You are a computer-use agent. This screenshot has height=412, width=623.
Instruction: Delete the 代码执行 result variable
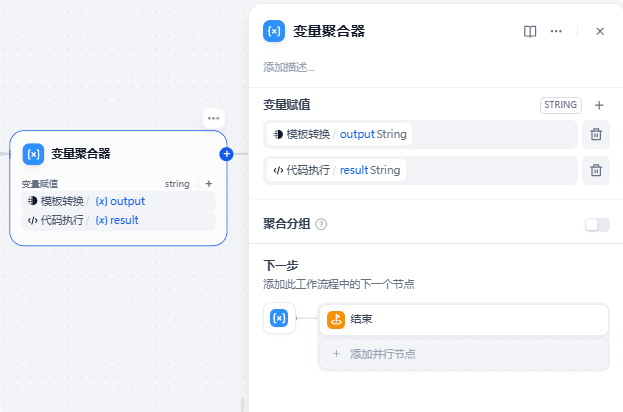[x=596, y=170]
